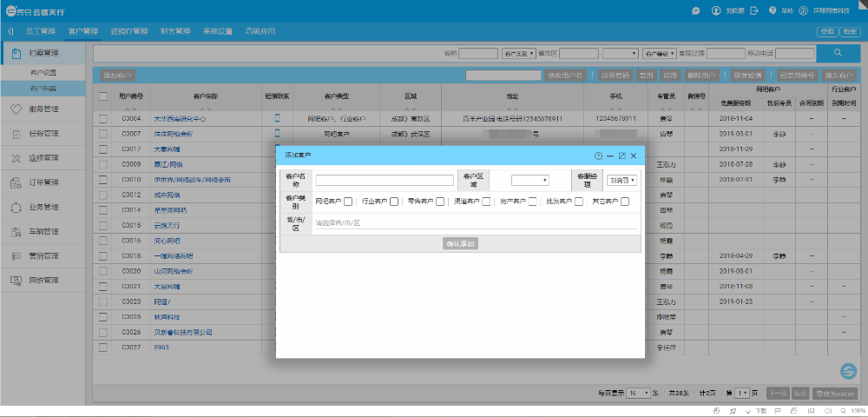Click the 删除用户 button
The image size is (868, 417).
click(x=702, y=76)
